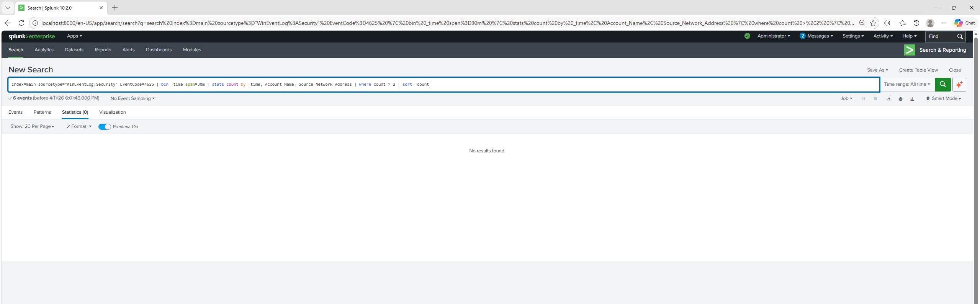Expand the Administrator menu
980x304 pixels.
click(x=774, y=36)
